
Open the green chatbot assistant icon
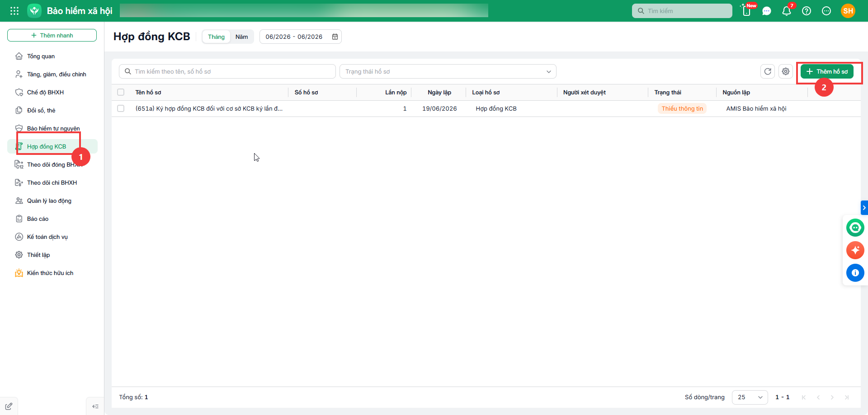pos(855,228)
